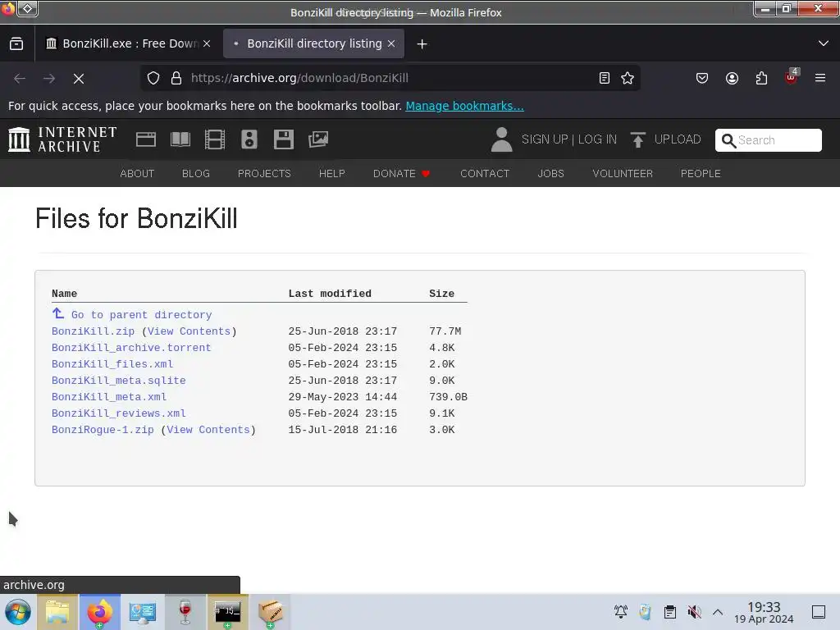This screenshot has height=630, width=840.
Task: Go to parent directory link
Action: (x=132, y=314)
